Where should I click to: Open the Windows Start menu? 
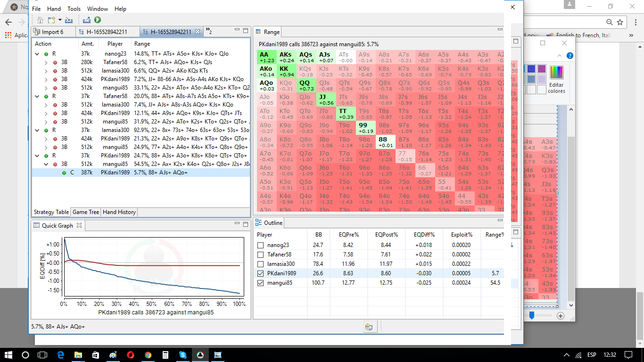(x=8, y=354)
